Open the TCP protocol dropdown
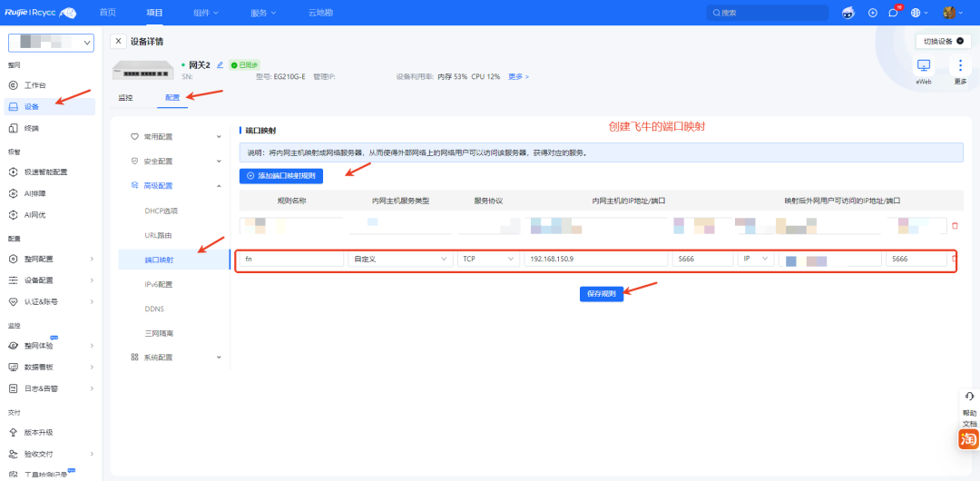 pyautogui.click(x=488, y=259)
